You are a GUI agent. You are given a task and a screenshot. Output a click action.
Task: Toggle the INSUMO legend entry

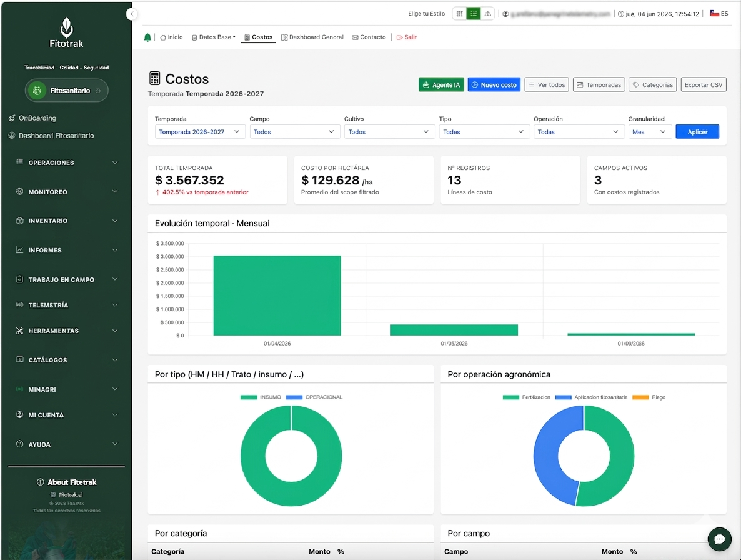click(261, 397)
